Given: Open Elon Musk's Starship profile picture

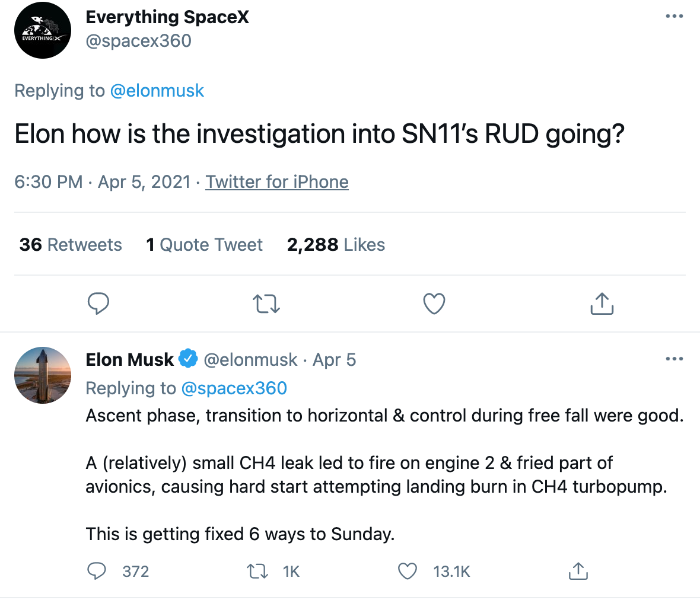Looking at the screenshot, I should pos(42,375).
